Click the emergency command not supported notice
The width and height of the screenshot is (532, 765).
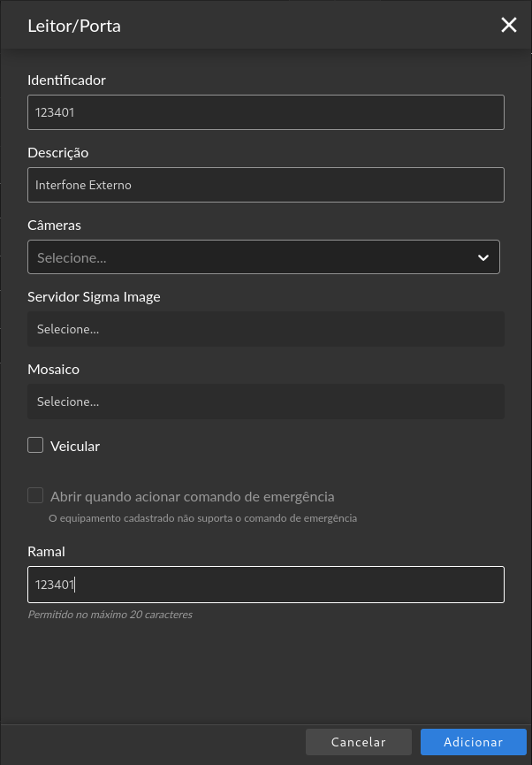pyautogui.click(x=203, y=518)
